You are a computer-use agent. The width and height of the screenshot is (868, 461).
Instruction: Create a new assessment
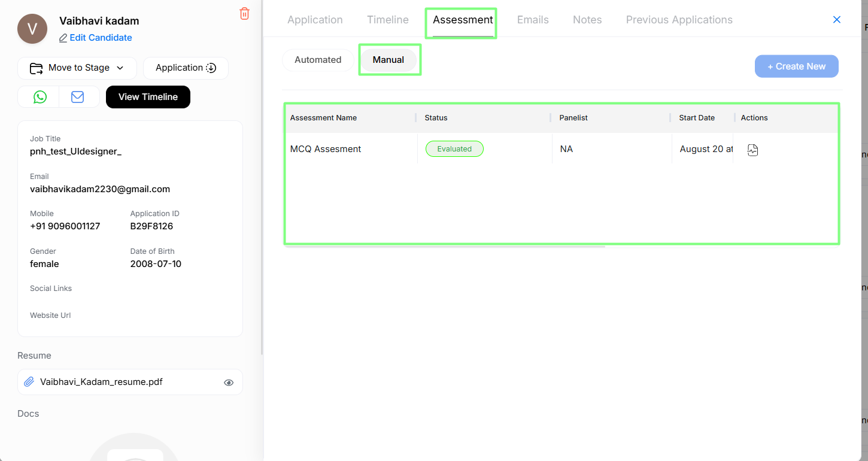point(796,66)
